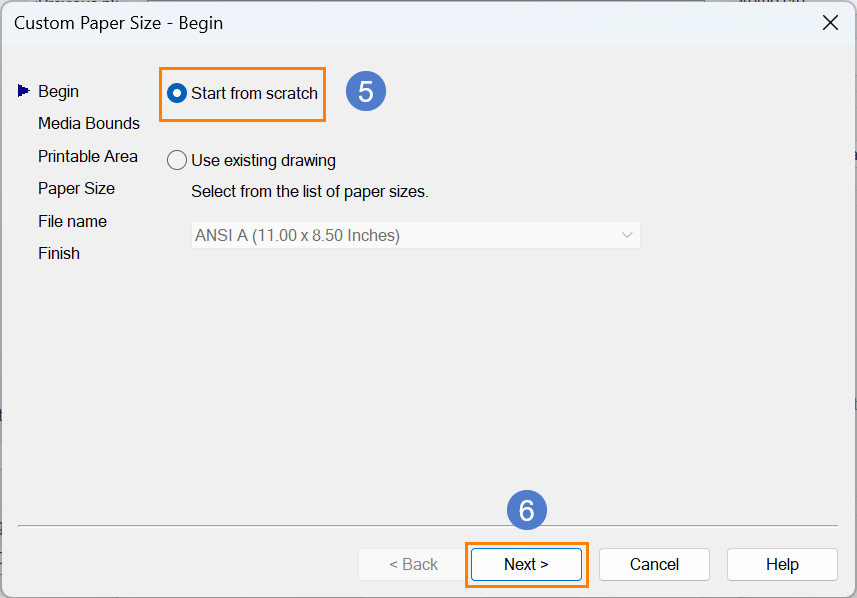The image size is (857, 598).
Task: Click the Next > button
Action: point(526,565)
